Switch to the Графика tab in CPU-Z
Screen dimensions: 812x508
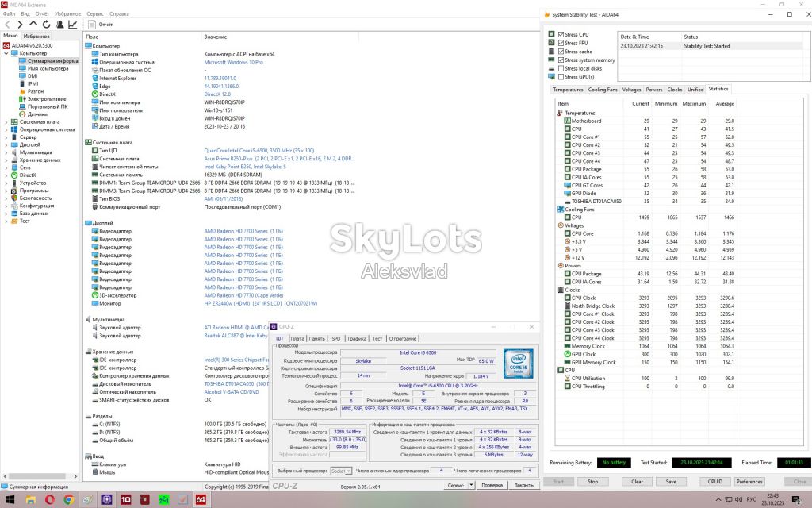click(x=357, y=338)
